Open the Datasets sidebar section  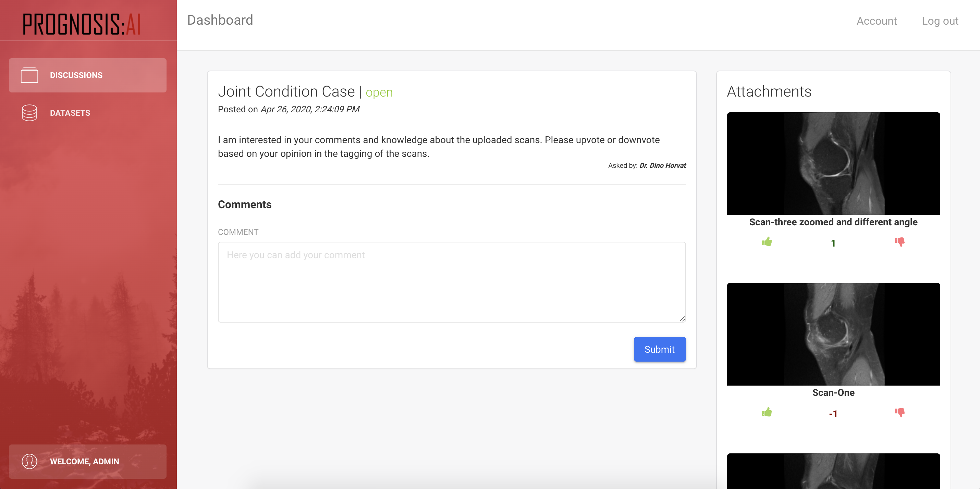point(70,113)
